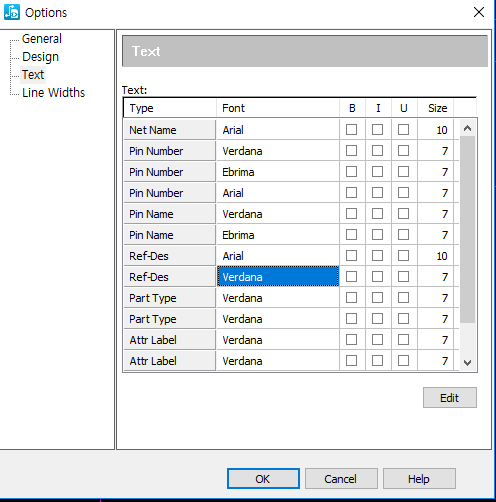Select General in the options tree
496x502 pixels.
click(42, 39)
